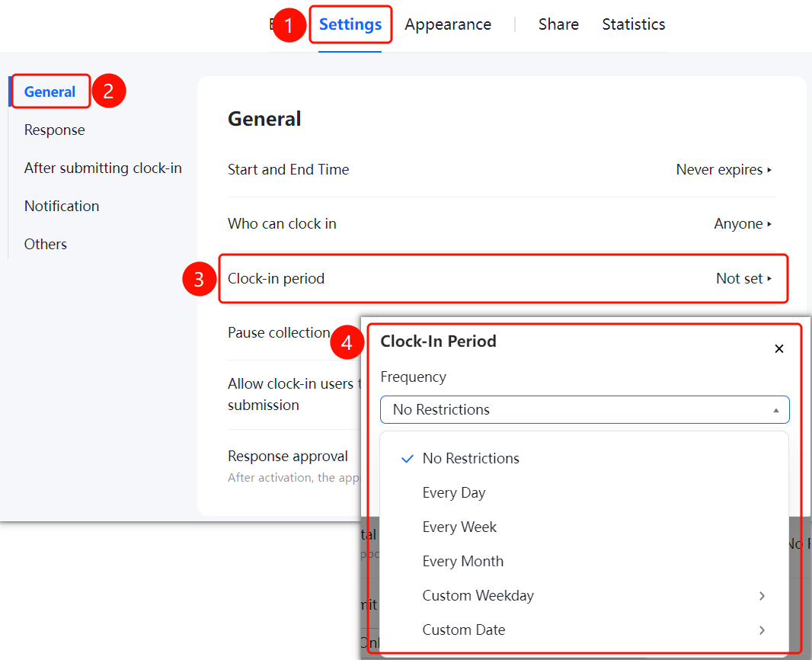This screenshot has width=812, height=660.
Task: Open Others settings section
Action: [46, 244]
